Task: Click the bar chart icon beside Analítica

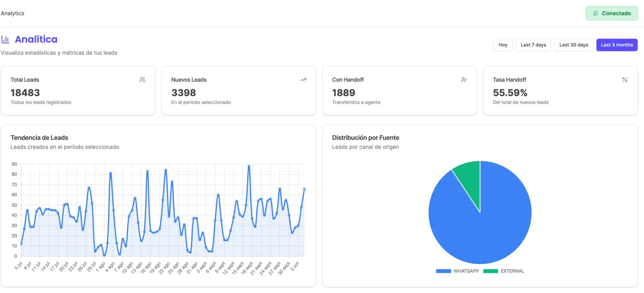Action: click(5, 39)
